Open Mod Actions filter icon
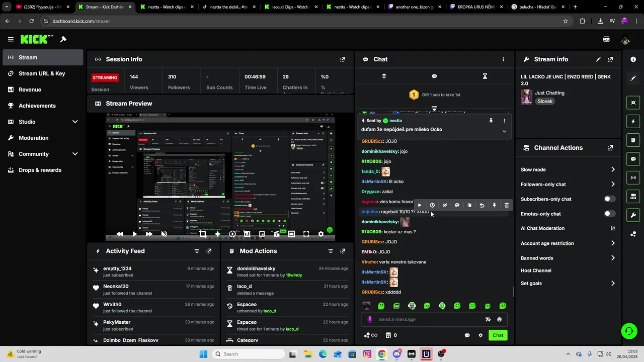Screen dimensions: 644x362 click(331, 251)
